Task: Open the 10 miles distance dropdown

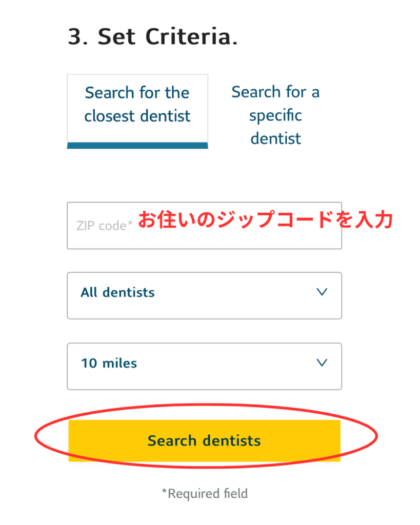Action: pos(204,366)
